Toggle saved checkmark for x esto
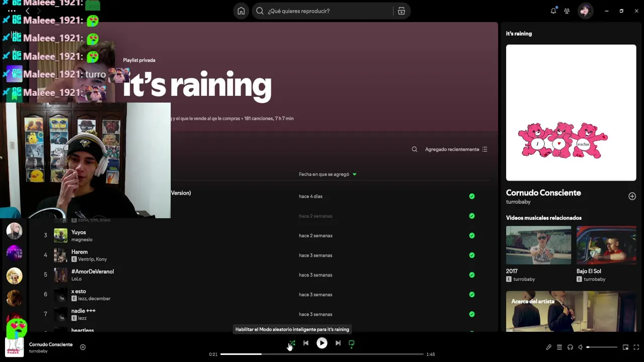 click(472, 294)
